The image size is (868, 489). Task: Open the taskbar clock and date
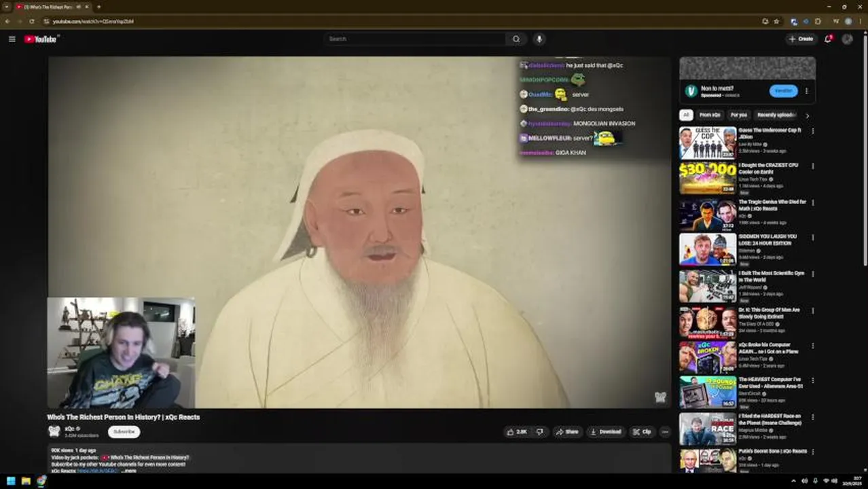click(851, 481)
